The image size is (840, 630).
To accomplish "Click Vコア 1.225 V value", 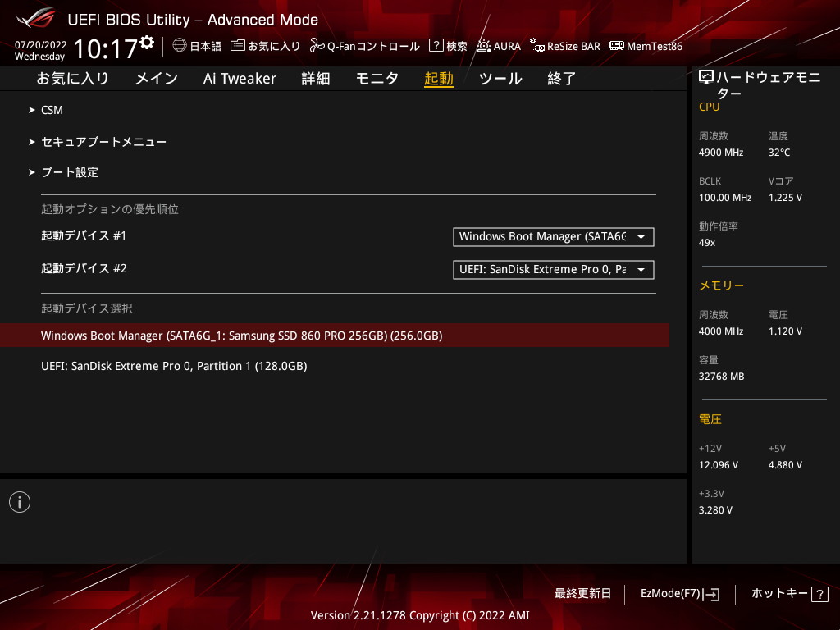I will pos(785,197).
